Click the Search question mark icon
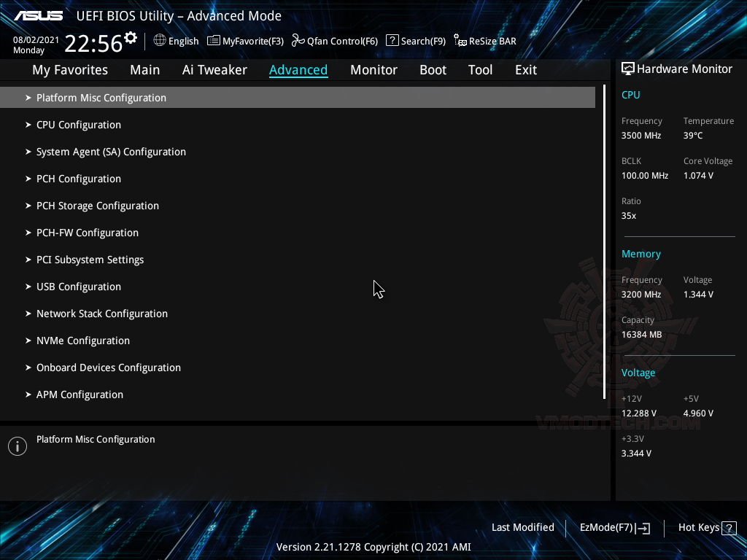The image size is (747, 560). tap(392, 41)
